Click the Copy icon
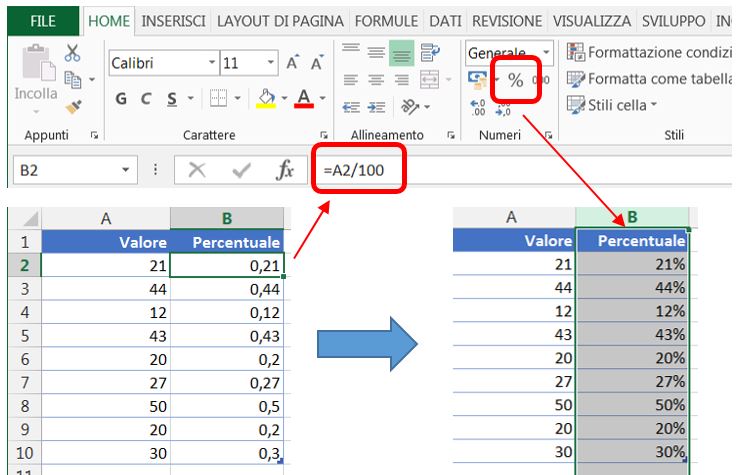The image size is (748, 475). (73, 80)
